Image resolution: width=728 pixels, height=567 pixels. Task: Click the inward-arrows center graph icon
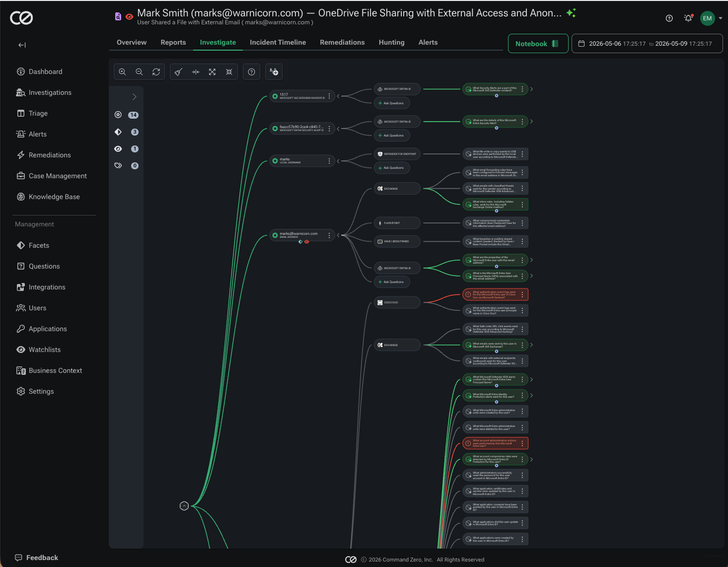tap(196, 72)
